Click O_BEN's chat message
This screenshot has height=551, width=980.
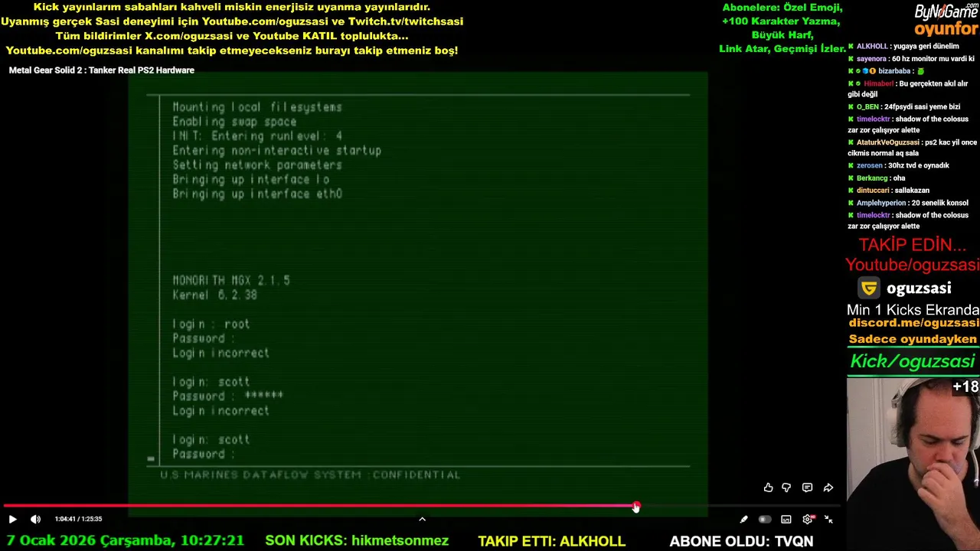(904, 107)
